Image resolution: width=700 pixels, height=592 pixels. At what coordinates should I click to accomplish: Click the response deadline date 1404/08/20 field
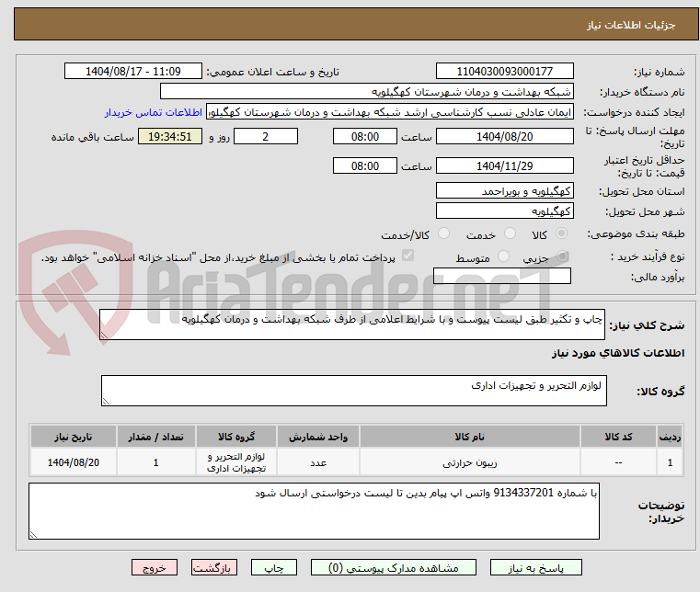504,136
